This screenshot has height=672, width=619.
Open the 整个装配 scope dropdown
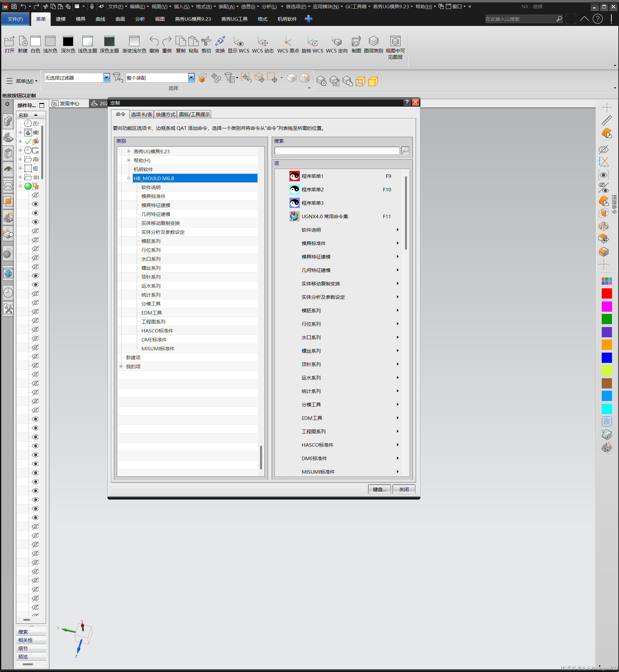(x=191, y=78)
